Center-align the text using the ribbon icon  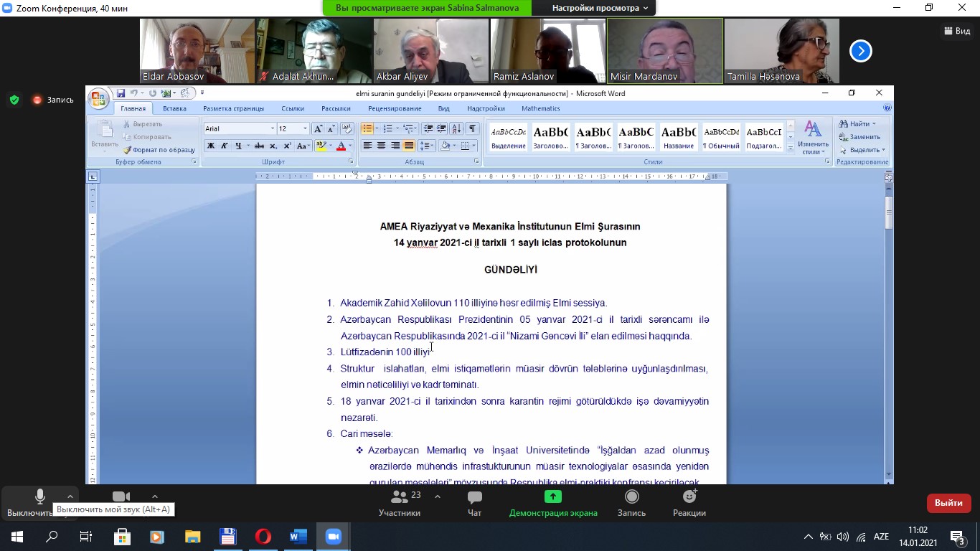pyautogui.click(x=381, y=146)
